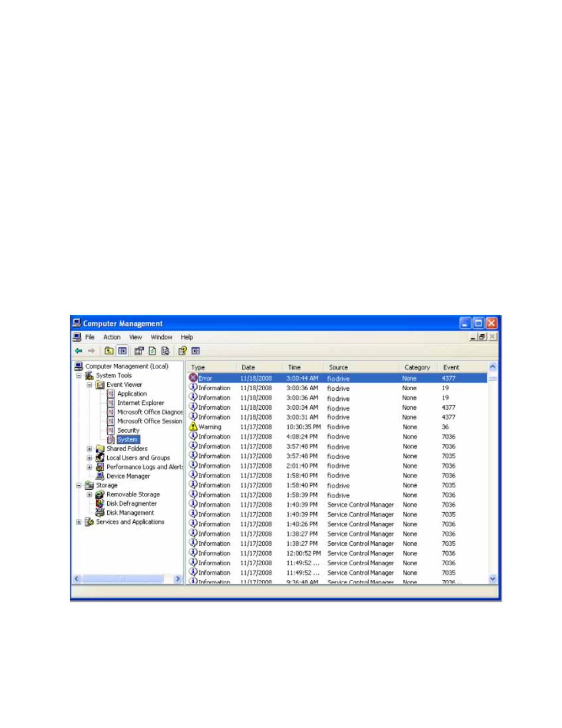Click the greyed Forward arrow toolbar icon
Viewport: 562px width, 728px height.
click(x=91, y=351)
